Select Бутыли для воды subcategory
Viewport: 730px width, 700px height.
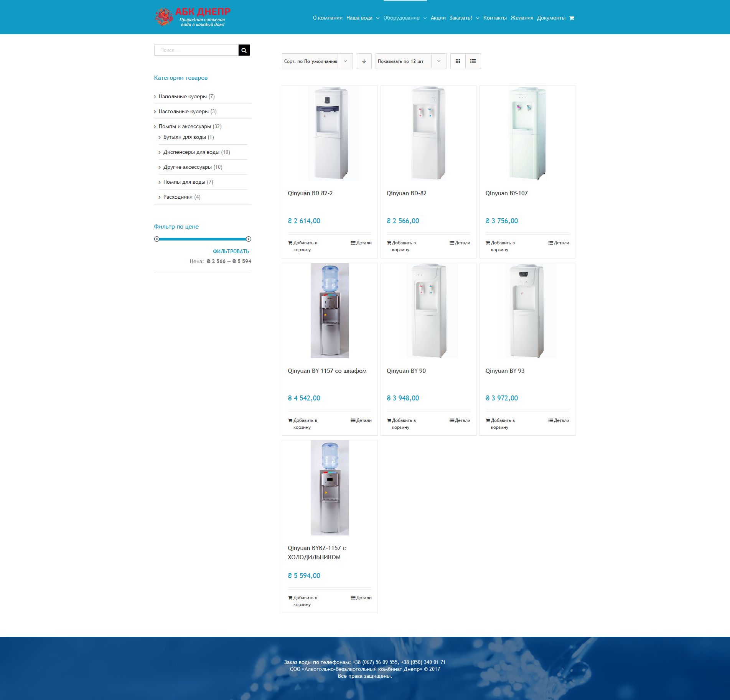[x=185, y=137]
